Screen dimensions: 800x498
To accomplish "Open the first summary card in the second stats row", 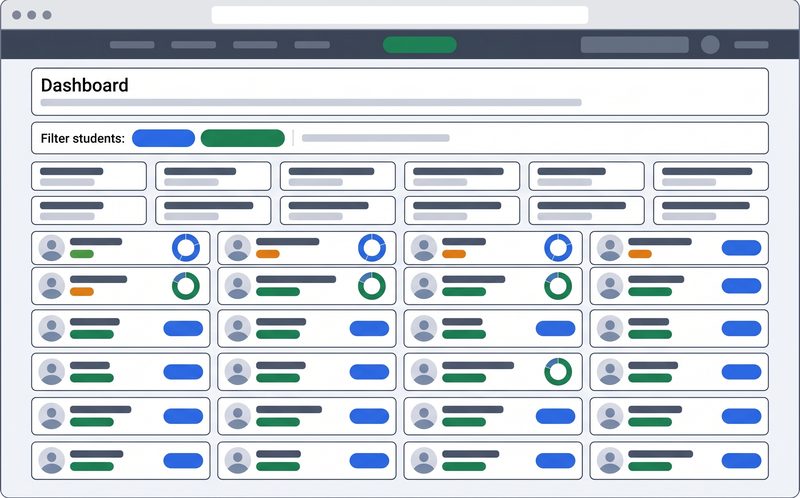I will point(89,210).
